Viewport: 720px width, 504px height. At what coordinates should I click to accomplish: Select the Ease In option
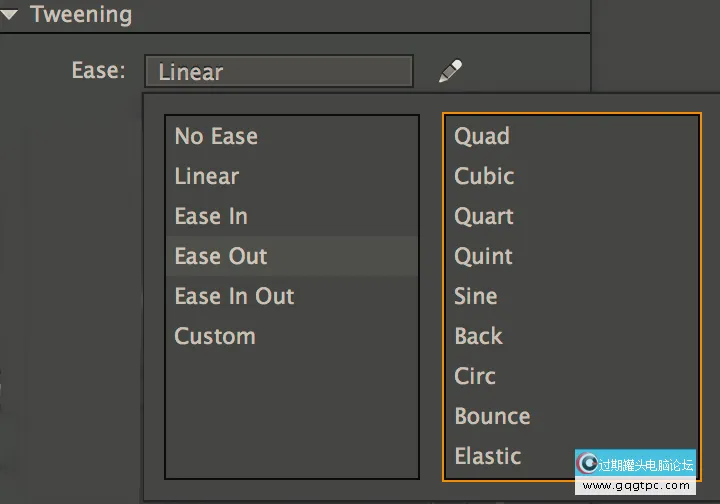(211, 216)
